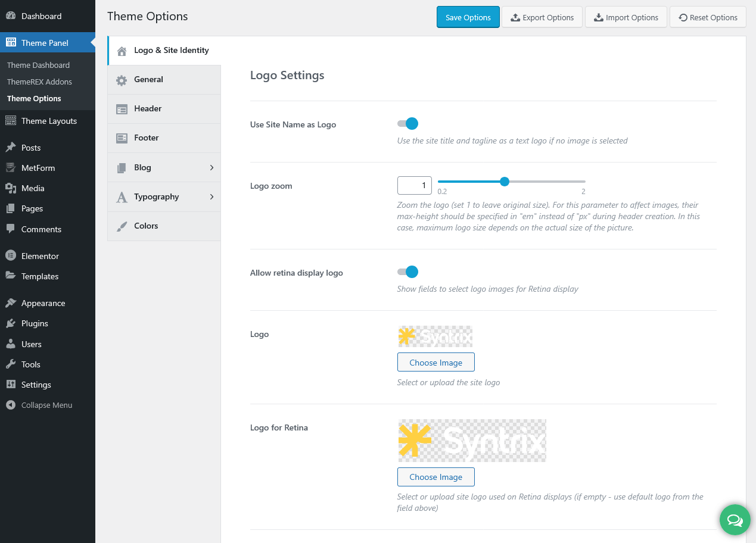This screenshot has height=543, width=756.
Task: Open the Appearance menu in sidebar
Action: pos(43,303)
